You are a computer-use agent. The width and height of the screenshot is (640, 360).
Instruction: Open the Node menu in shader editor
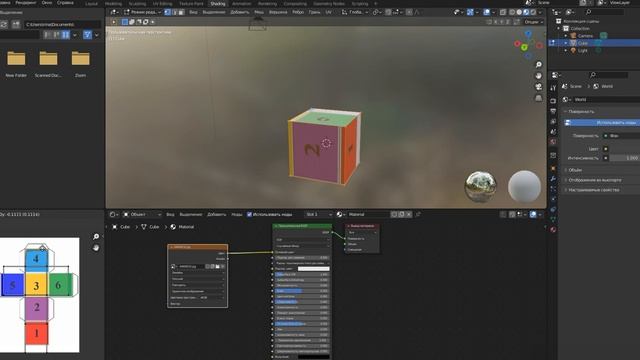(x=237, y=214)
